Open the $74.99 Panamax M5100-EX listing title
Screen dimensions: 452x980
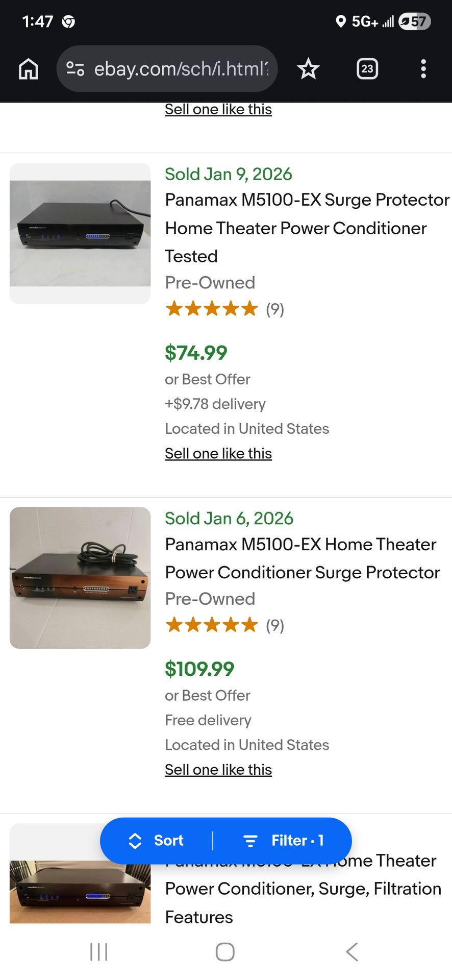click(306, 228)
